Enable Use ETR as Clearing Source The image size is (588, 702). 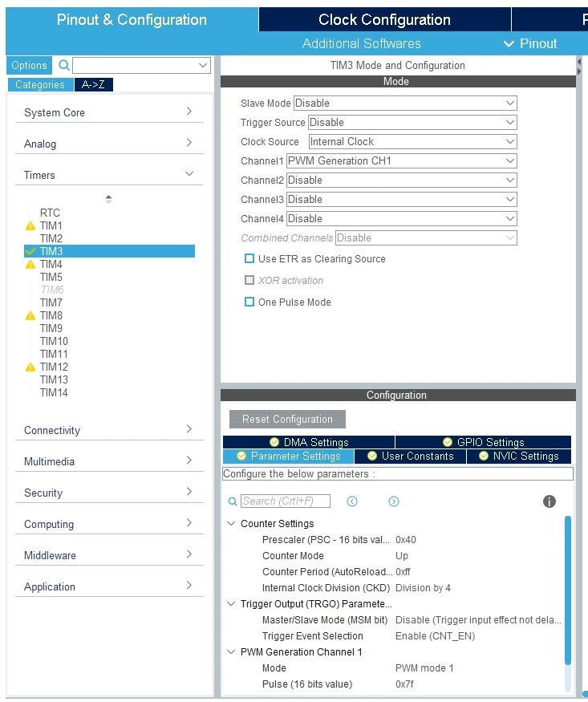point(249,258)
